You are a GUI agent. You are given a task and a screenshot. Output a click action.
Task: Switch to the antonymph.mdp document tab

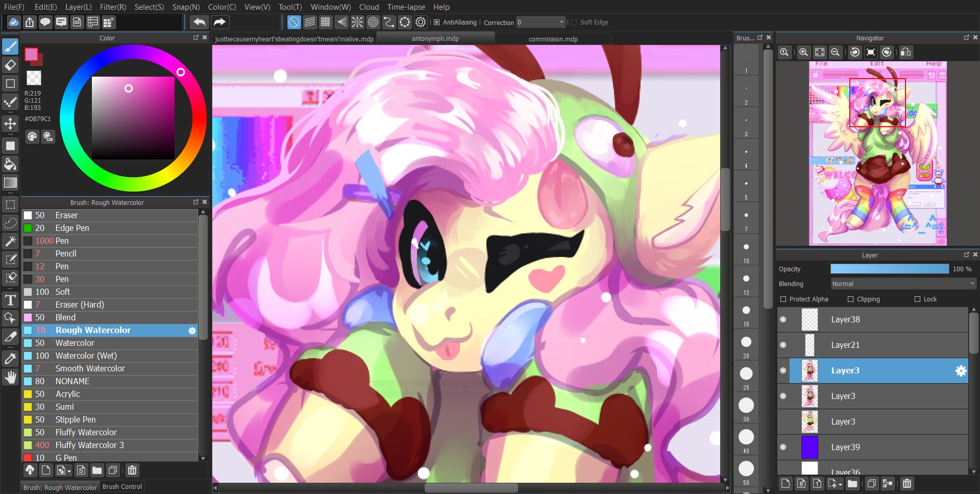[x=435, y=39]
